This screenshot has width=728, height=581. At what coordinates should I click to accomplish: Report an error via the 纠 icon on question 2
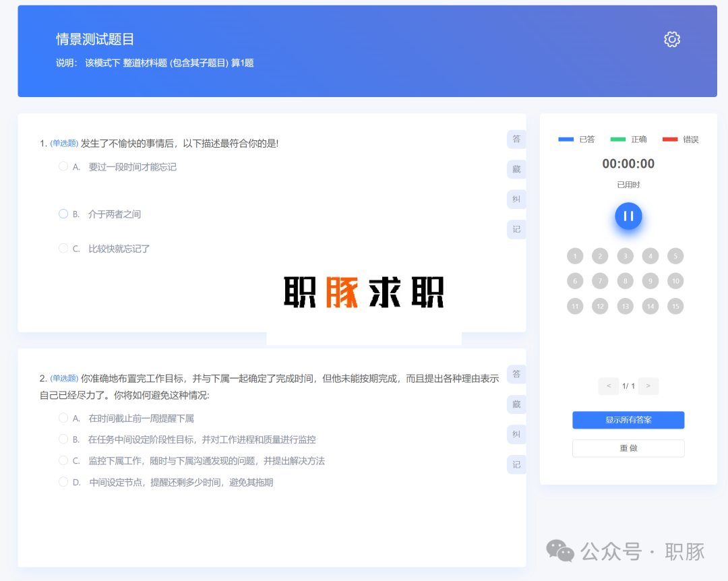tap(516, 434)
